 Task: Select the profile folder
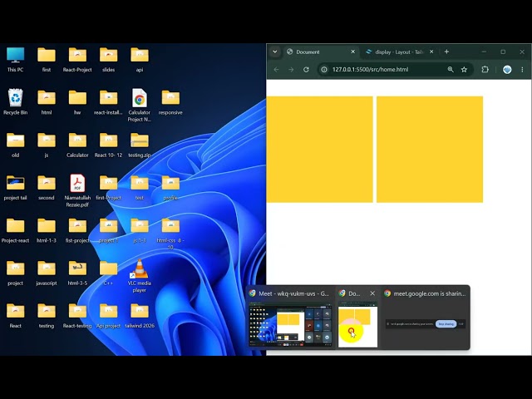(x=170, y=188)
